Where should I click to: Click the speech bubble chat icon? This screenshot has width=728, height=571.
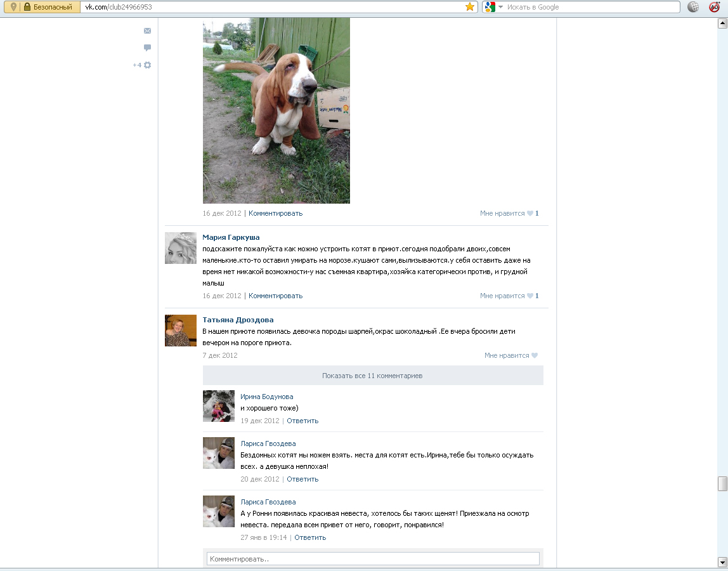point(147,48)
